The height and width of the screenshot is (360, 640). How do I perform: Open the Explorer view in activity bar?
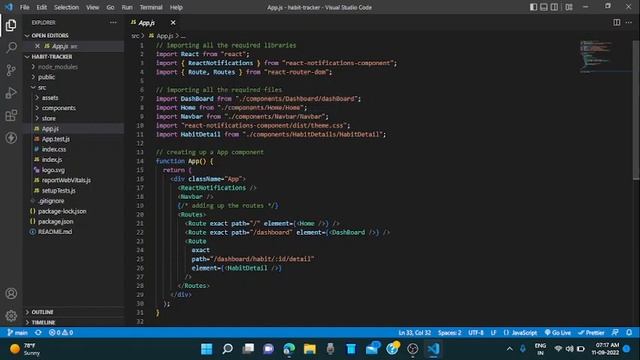pos(11,25)
